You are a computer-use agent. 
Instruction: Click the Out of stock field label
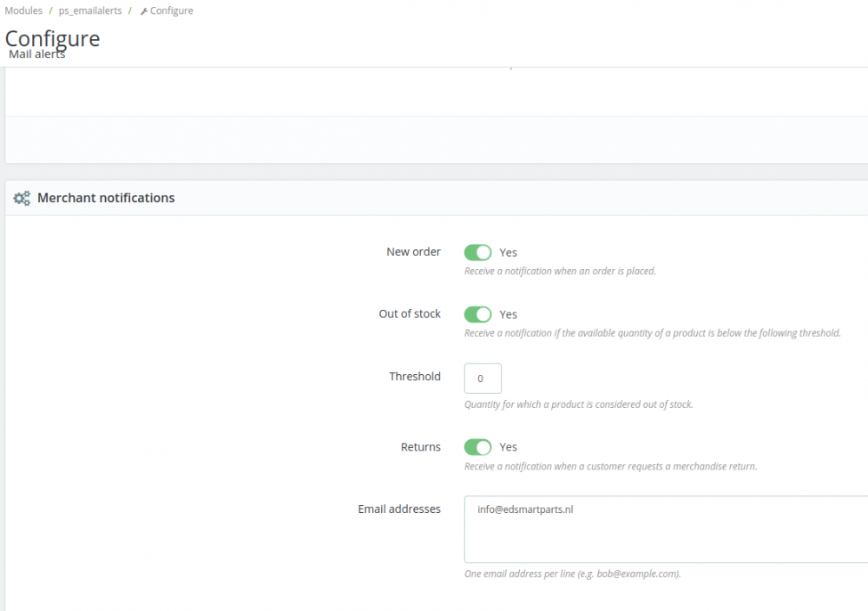[x=410, y=313]
